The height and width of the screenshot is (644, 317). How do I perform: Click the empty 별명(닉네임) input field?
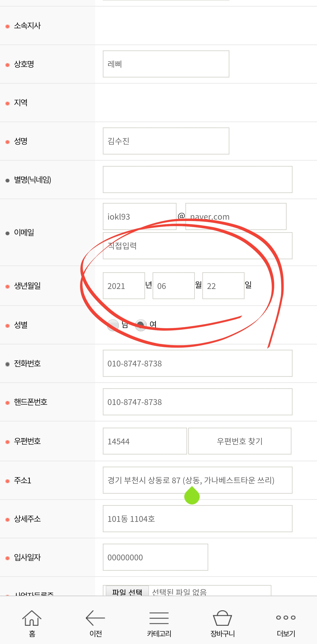pyautogui.click(x=197, y=180)
